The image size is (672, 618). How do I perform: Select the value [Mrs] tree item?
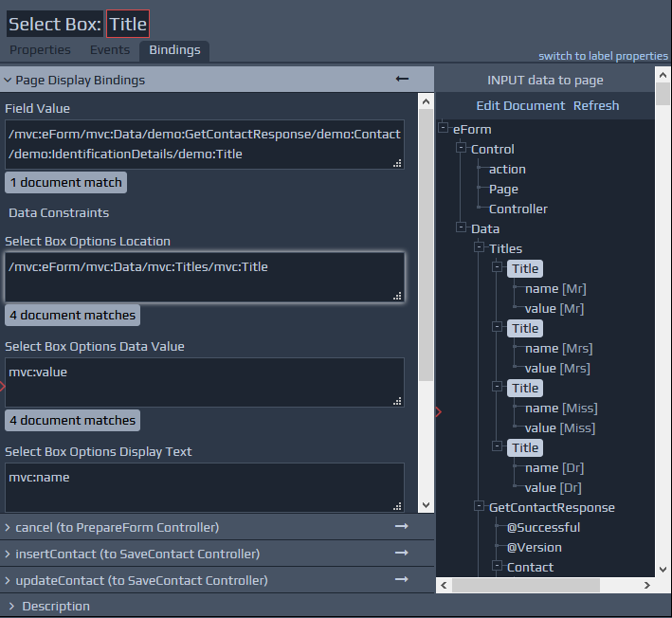(557, 368)
